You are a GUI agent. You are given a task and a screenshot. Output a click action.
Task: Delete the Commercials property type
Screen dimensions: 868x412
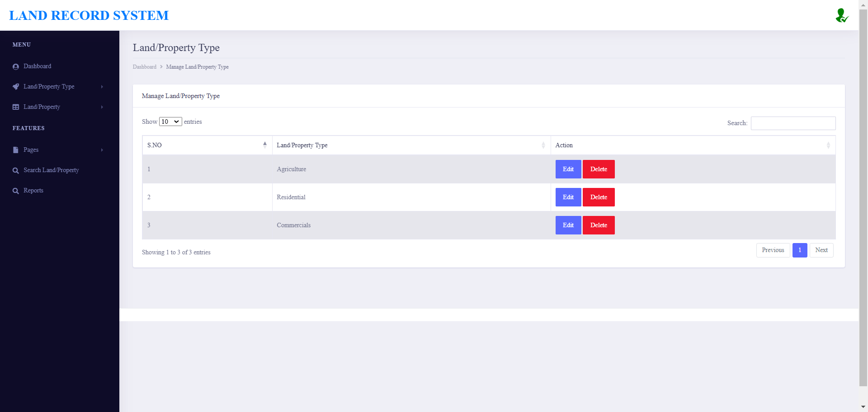click(x=599, y=225)
